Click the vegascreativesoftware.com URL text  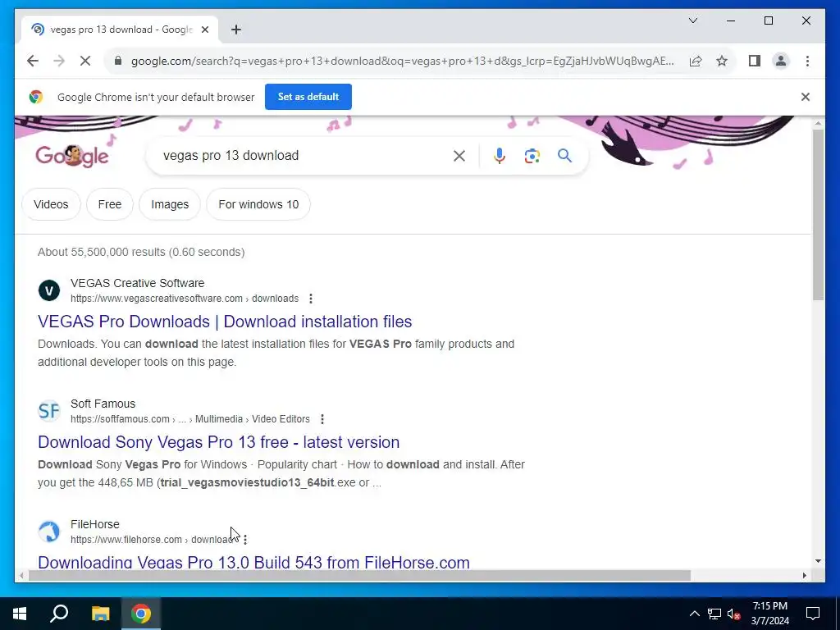pos(185,299)
